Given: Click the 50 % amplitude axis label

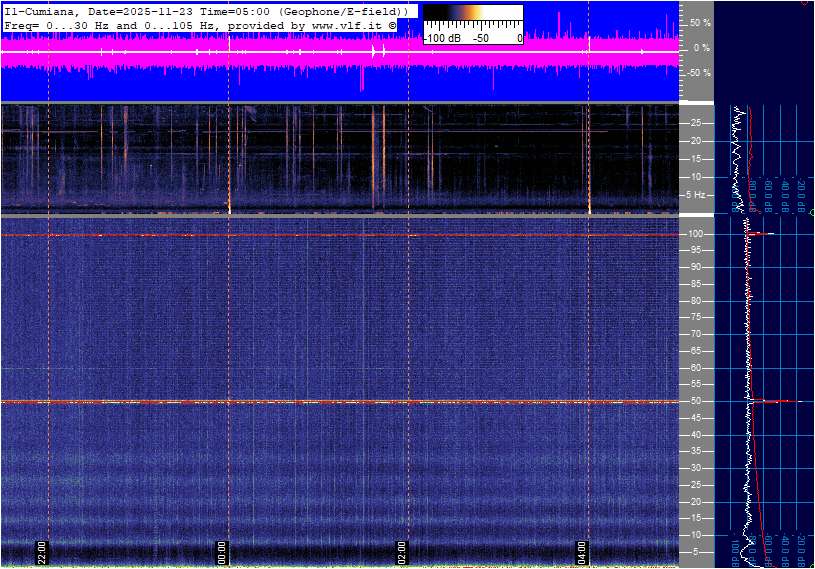Looking at the screenshot, I should point(700,22).
